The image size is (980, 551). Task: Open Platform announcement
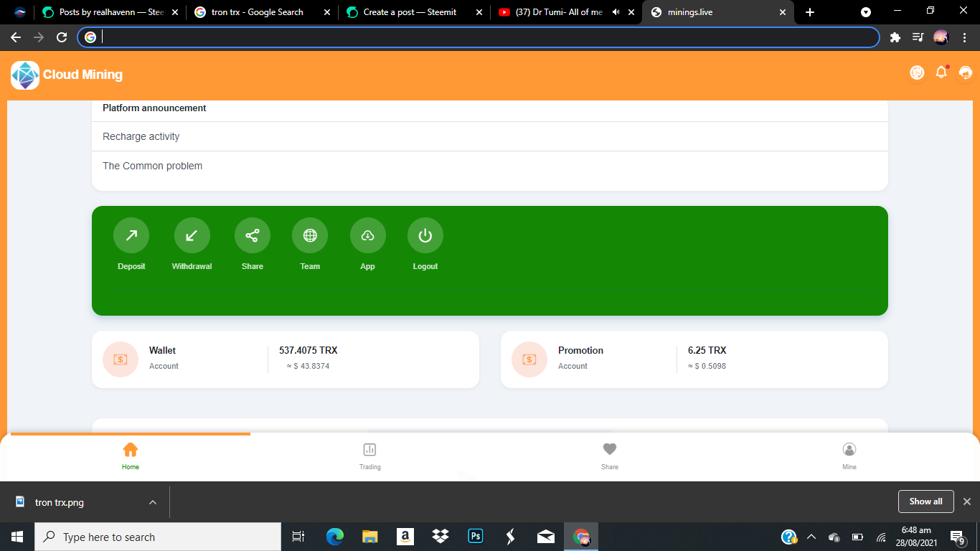154,108
